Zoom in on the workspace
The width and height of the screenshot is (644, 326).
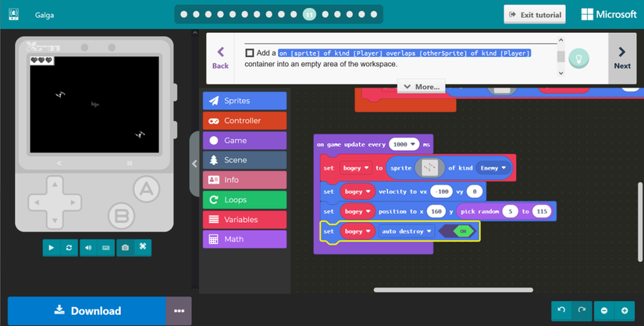coord(624,311)
